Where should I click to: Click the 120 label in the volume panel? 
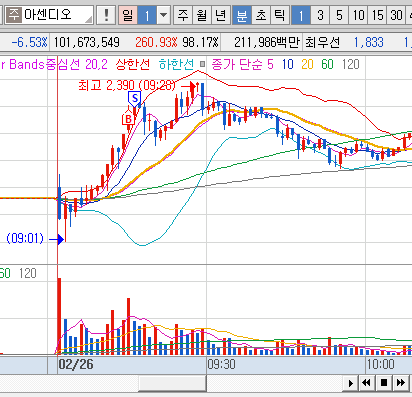(x=28, y=273)
